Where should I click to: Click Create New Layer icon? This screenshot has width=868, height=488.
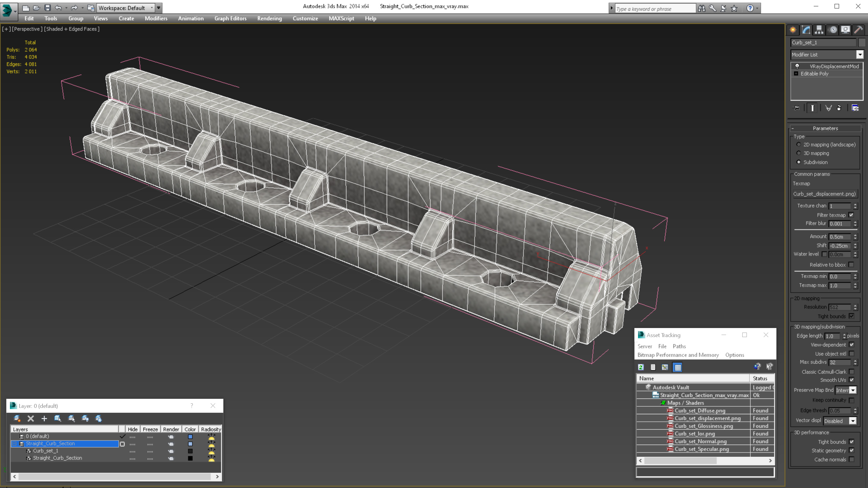(x=17, y=419)
